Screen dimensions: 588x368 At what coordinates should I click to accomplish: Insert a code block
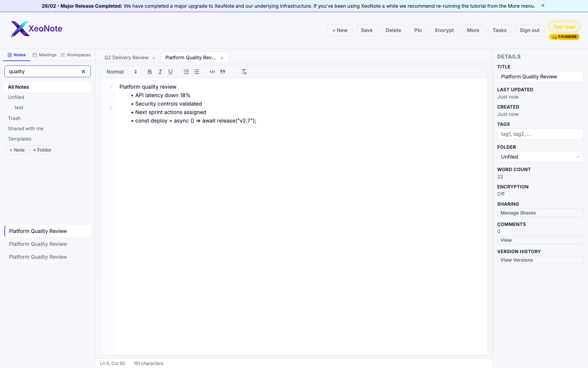click(x=212, y=72)
